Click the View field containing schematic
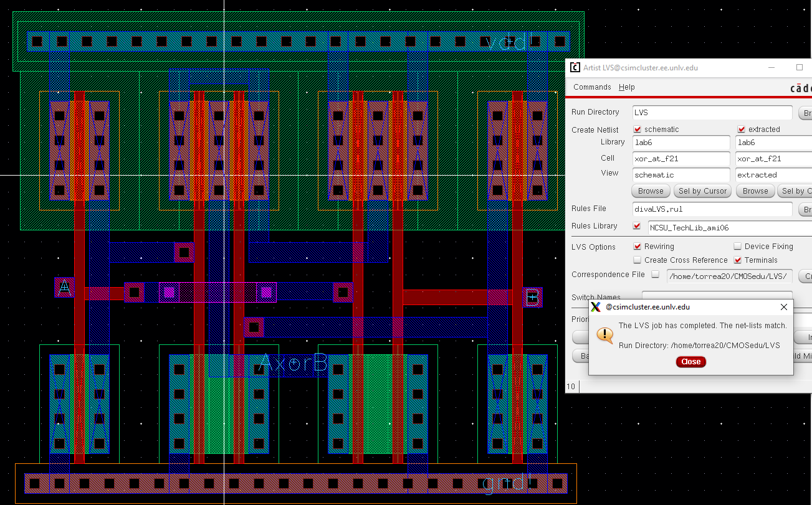The height and width of the screenshot is (505, 812). (681, 175)
